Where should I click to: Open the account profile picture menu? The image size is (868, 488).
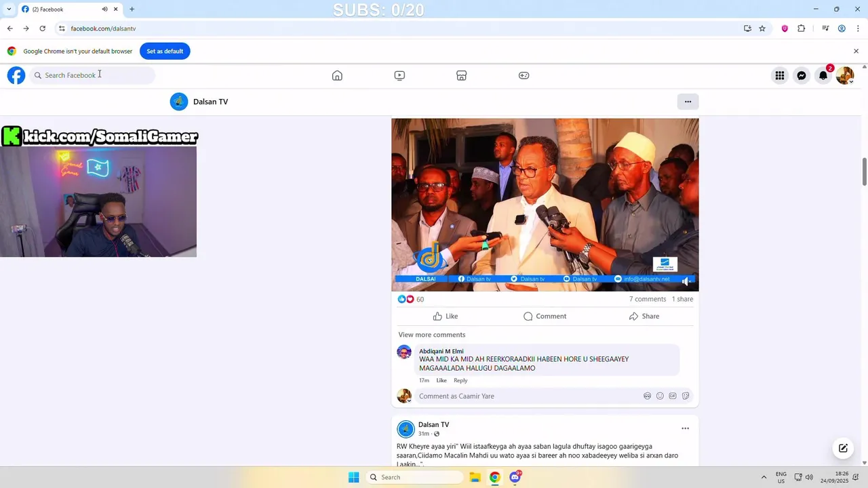click(845, 75)
